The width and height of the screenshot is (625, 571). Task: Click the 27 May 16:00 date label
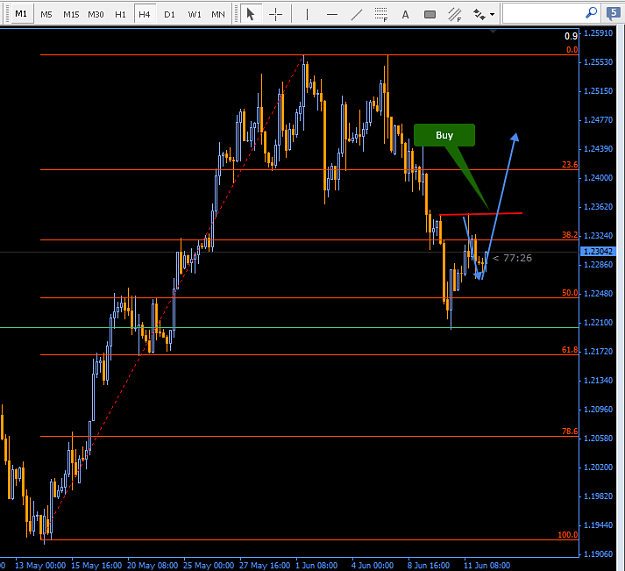tap(265, 565)
